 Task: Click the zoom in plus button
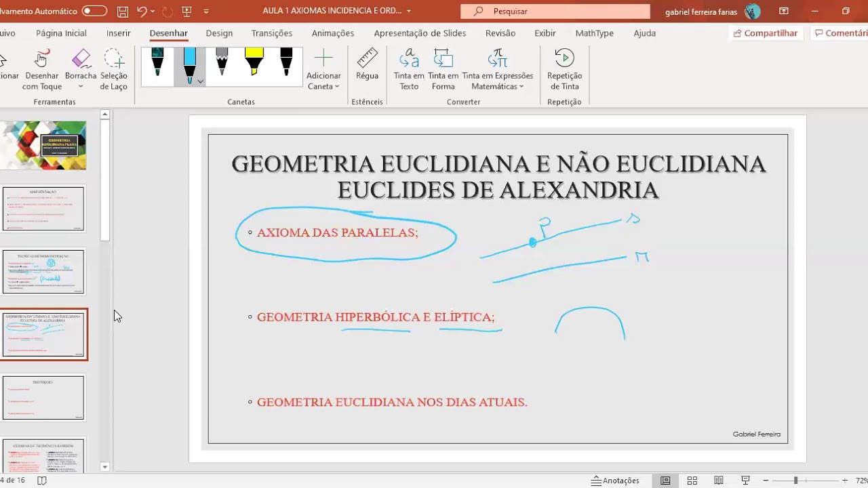pos(845,481)
